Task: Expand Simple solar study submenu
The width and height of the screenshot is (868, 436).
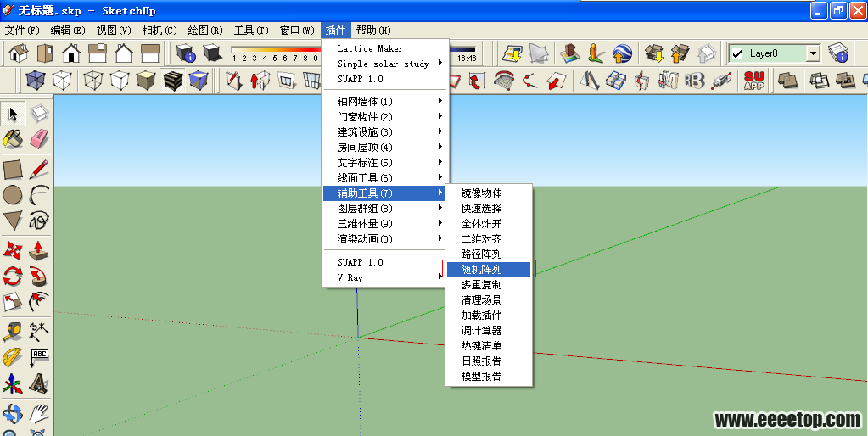Action: click(x=385, y=64)
